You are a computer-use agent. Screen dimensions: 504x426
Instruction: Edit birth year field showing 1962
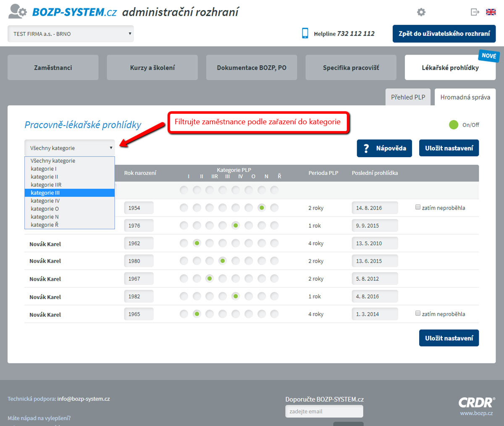tap(139, 243)
